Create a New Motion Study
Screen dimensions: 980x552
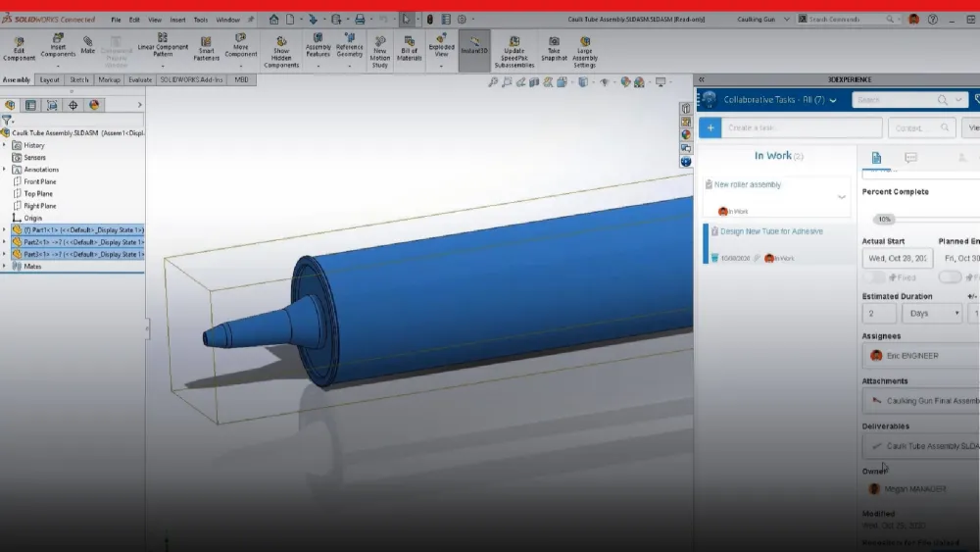click(x=380, y=47)
